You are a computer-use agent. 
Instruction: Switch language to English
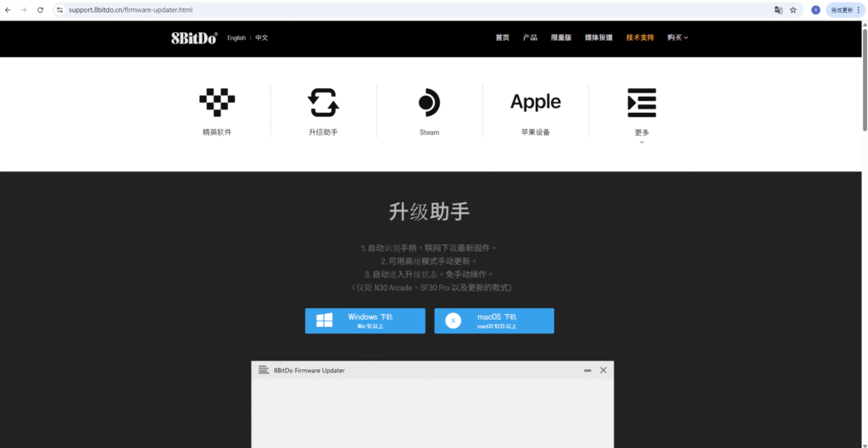pyautogui.click(x=236, y=37)
